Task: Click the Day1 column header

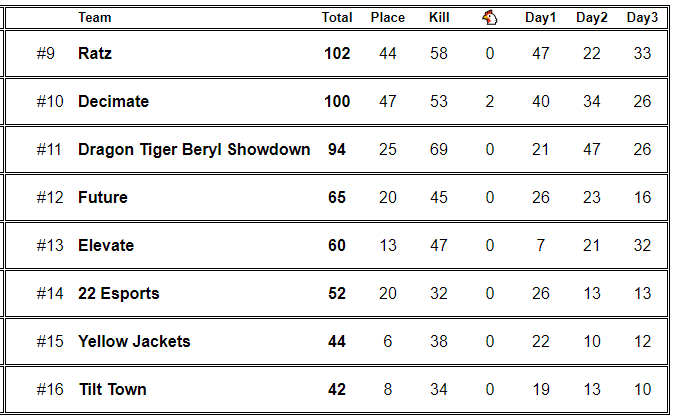Action: [x=541, y=17]
